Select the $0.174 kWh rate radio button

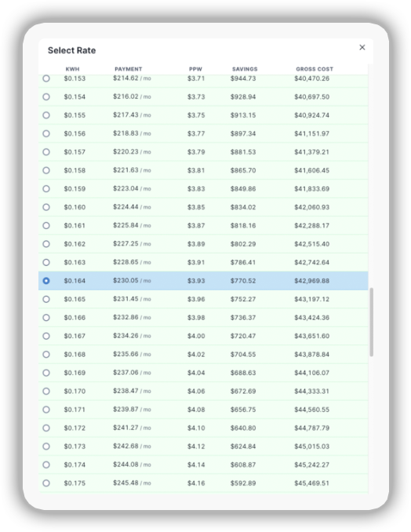pos(46,465)
